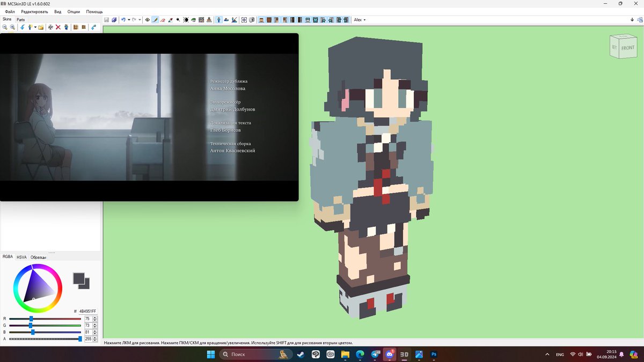Toggle left arm part visibility

pyautogui.click(x=286, y=20)
